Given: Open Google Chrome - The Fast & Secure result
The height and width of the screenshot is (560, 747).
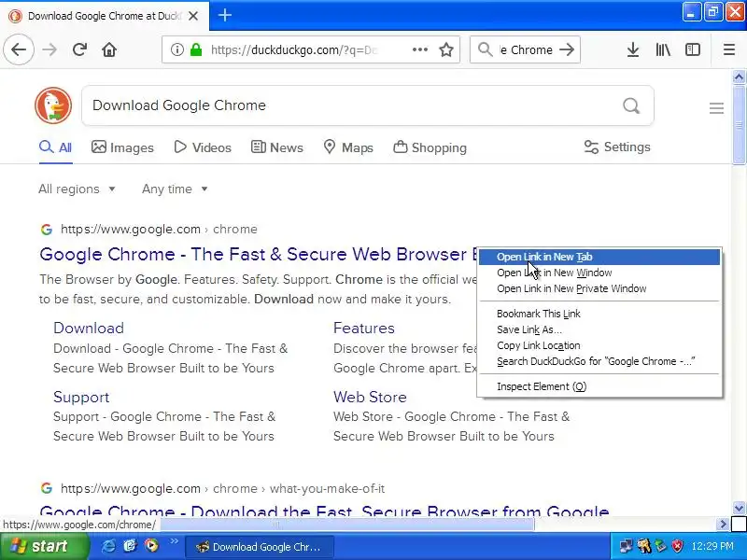Looking at the screenshot, I should click(259, 254).
